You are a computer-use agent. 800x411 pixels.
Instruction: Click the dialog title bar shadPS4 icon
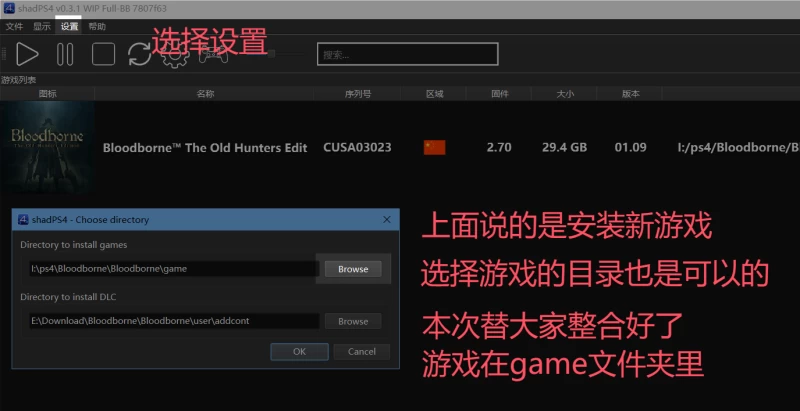[23, 220]
